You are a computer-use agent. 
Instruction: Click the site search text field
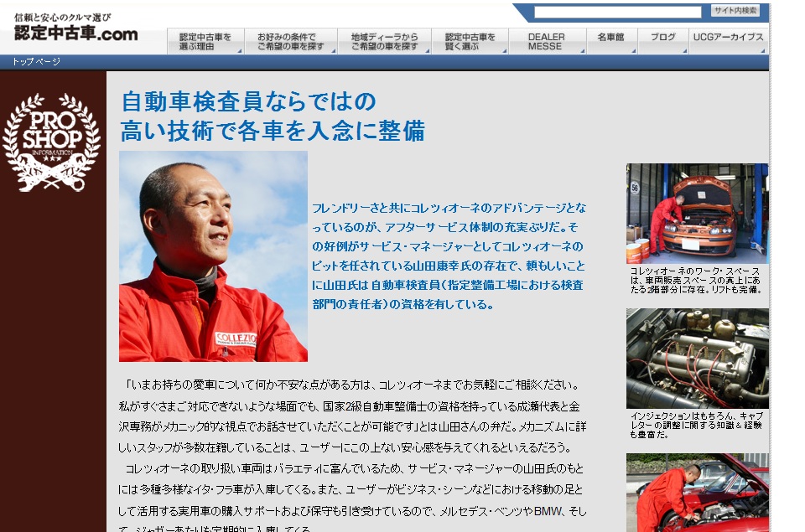tap(617, 12)
